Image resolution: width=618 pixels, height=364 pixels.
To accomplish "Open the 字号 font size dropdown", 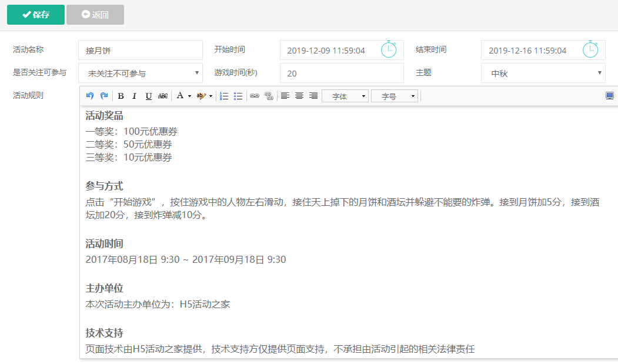I will point(395,96).
